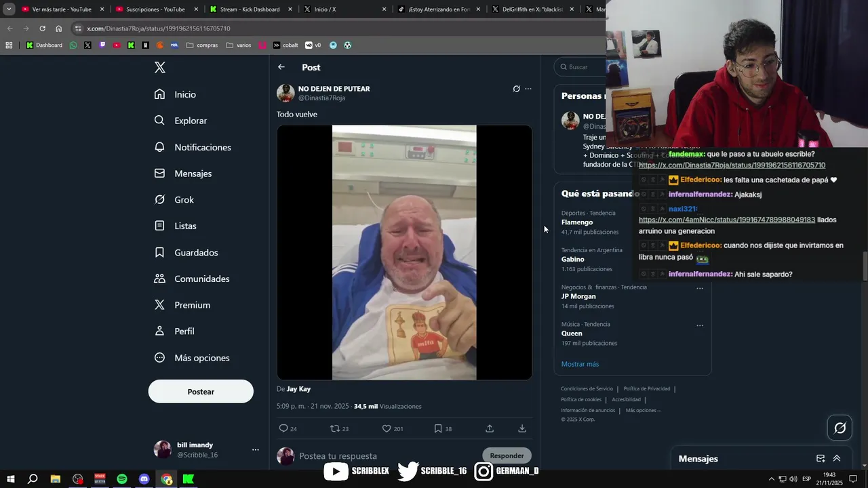Switch to Stream - Kick Dashboard tab
This screenshot has height=488, width=868.
[250, 9]
